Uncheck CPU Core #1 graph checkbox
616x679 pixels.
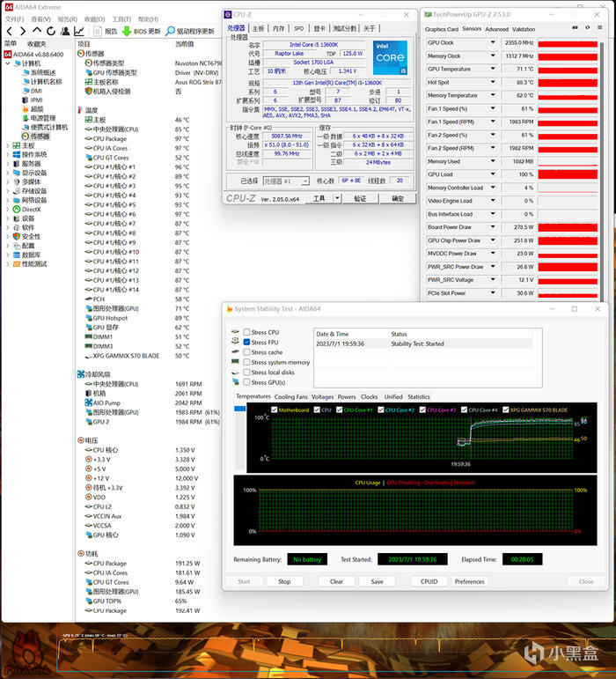[x=339, y=410]
